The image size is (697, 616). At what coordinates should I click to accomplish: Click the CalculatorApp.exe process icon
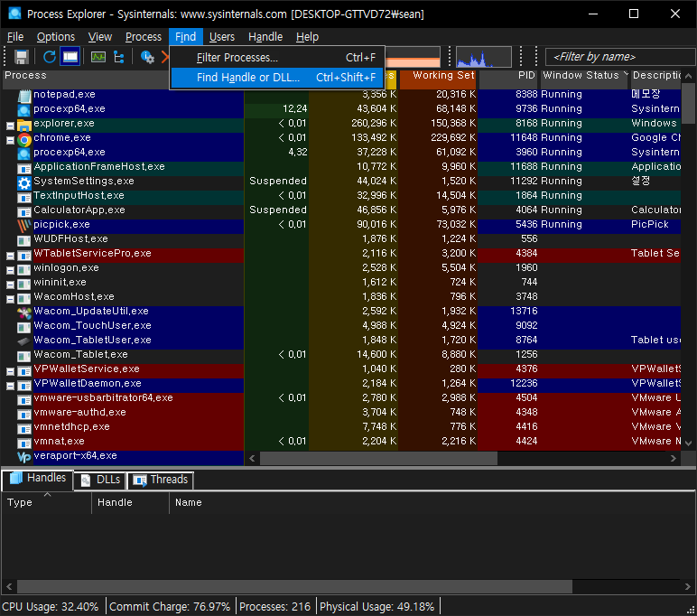click(x=24, y=211)
